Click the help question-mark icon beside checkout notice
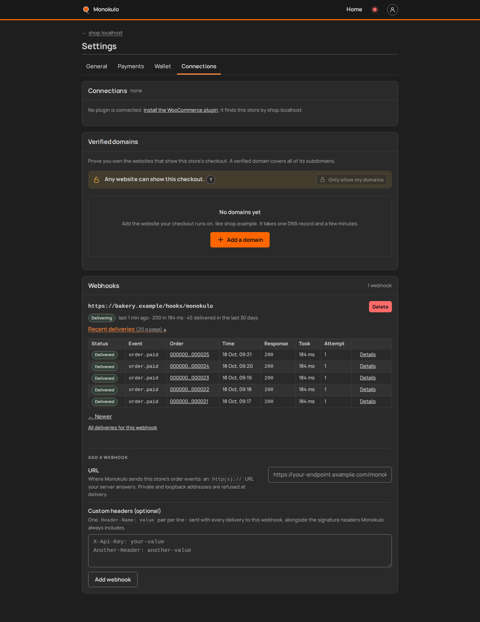Viewport: 480px width, 622px height. click(x=211, y=180)
